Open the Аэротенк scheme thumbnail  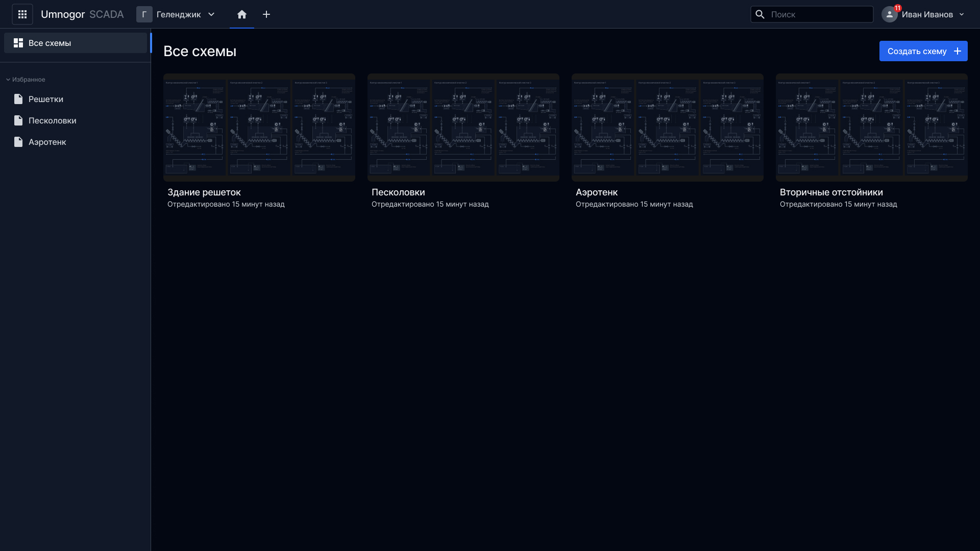click(x=668, y=128)
